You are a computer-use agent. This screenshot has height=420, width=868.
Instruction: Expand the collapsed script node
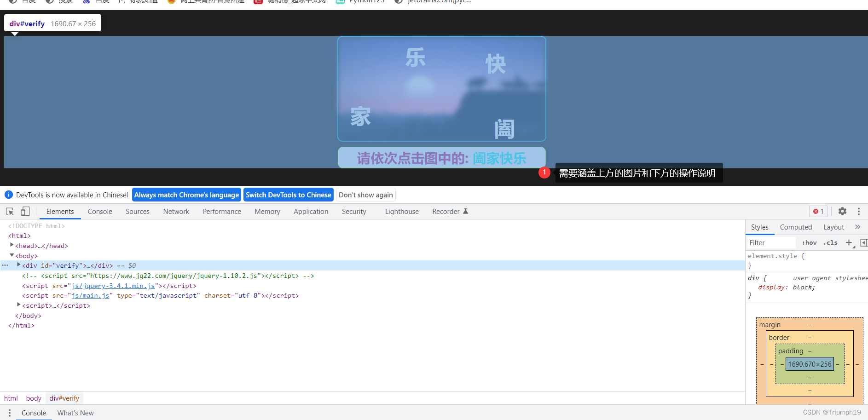(19, 305)
